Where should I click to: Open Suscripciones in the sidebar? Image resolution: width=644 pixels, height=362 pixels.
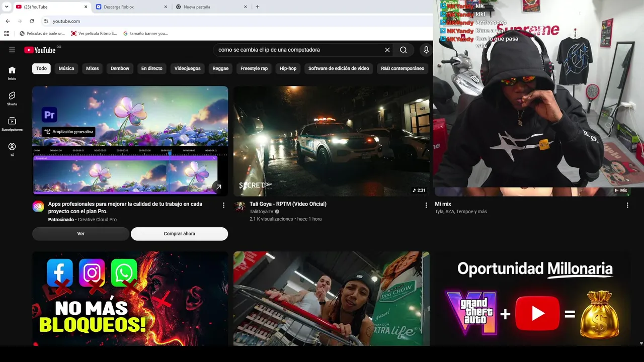coord(12,124)
